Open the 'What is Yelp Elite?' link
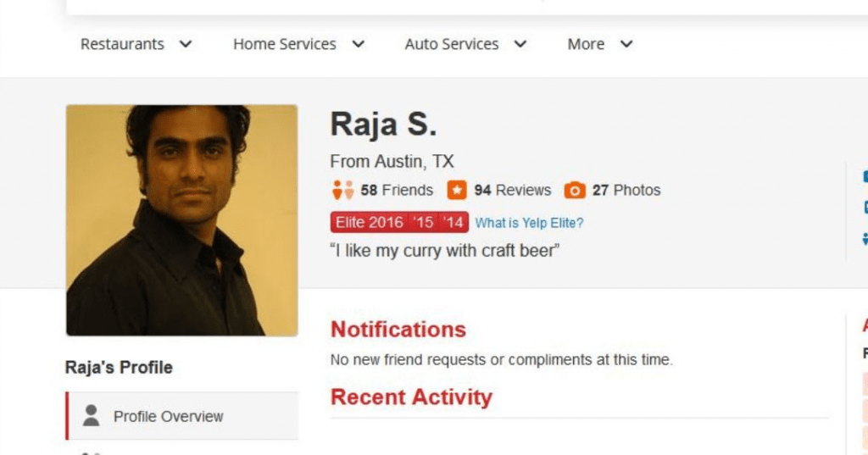This screenshot has width=868, height=455. pyautogui.click(x=529, y=223)
